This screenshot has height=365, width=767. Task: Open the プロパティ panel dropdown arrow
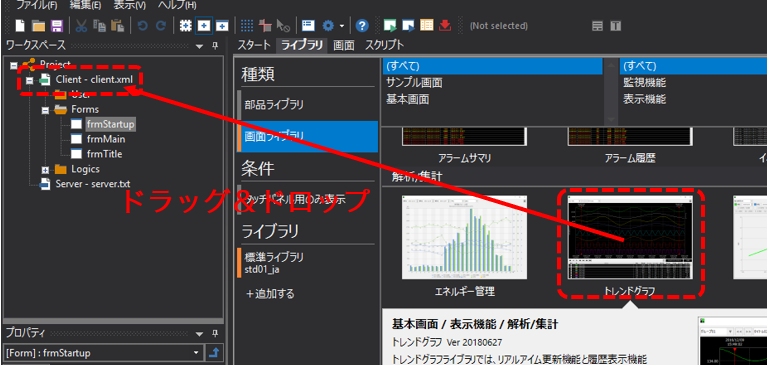(199, 334)
